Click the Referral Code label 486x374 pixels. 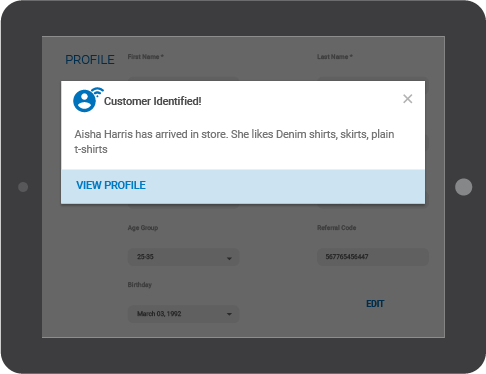point(337,228)
